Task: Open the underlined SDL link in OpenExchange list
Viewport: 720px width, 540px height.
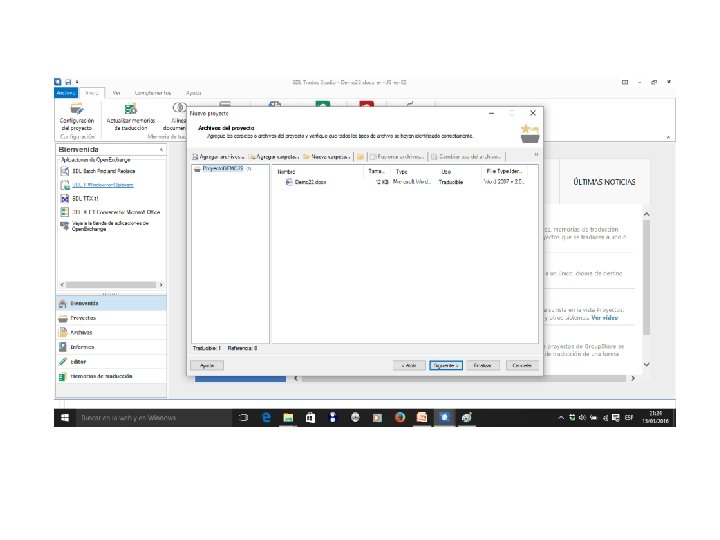Action: pos(103,185)
